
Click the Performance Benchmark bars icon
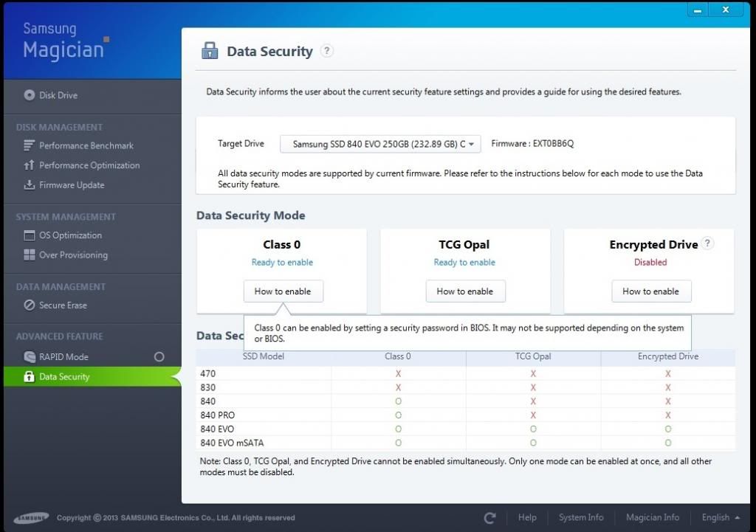pyautogui.click(x=29, y=145)
